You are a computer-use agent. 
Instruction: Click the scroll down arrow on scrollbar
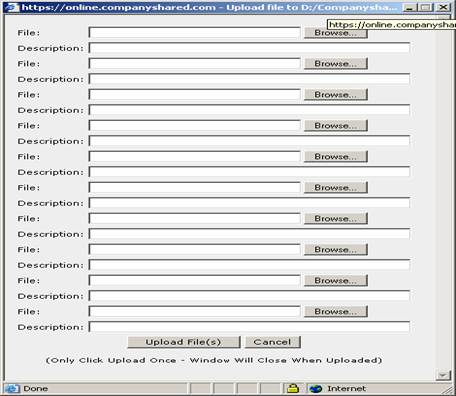(443, 375)
